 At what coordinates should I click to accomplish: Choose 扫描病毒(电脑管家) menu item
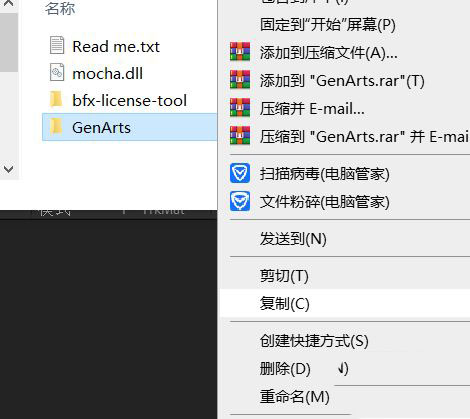point(345,174)
